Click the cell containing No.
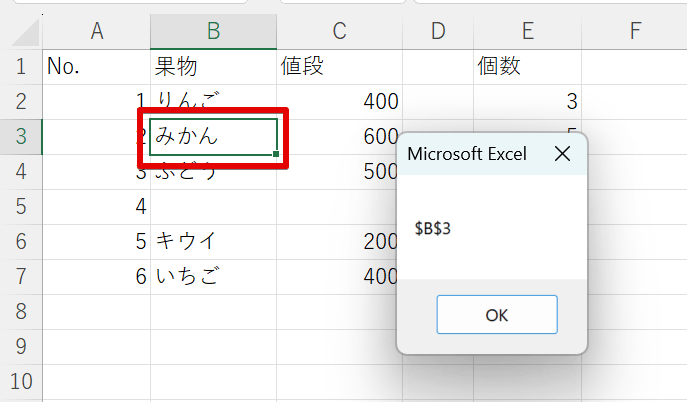Image resolution: width=687 pixels, height=402 pixels. click(96, 67)
